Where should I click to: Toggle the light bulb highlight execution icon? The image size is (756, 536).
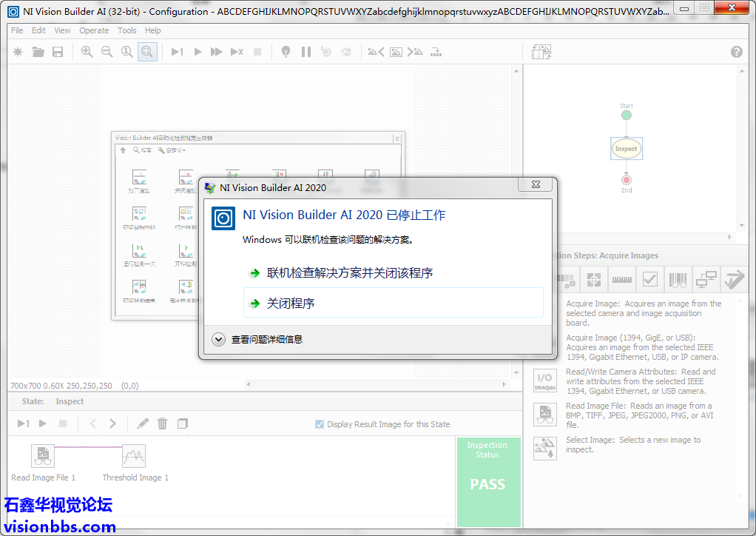pos(286,52)
